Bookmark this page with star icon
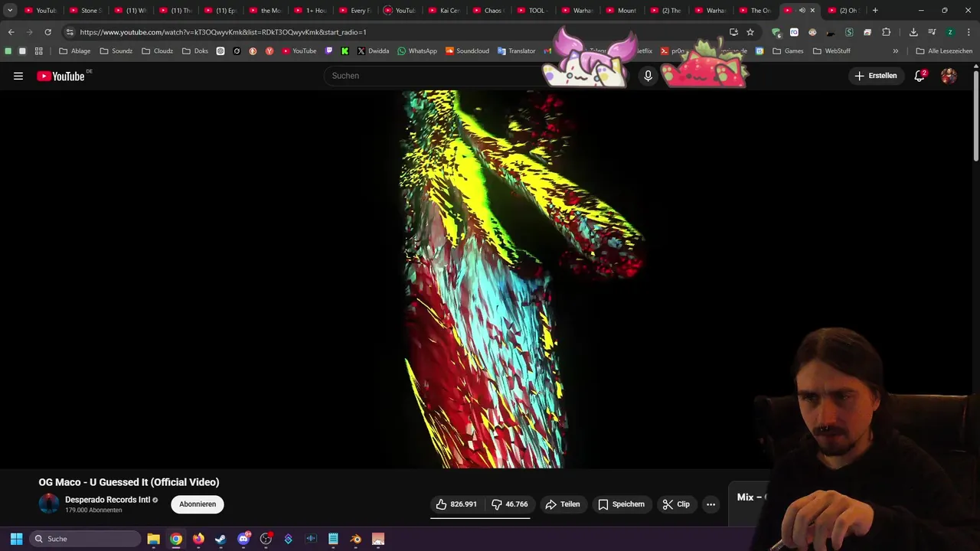This screenshot has height=551, width=980. (x=750, y=32)
